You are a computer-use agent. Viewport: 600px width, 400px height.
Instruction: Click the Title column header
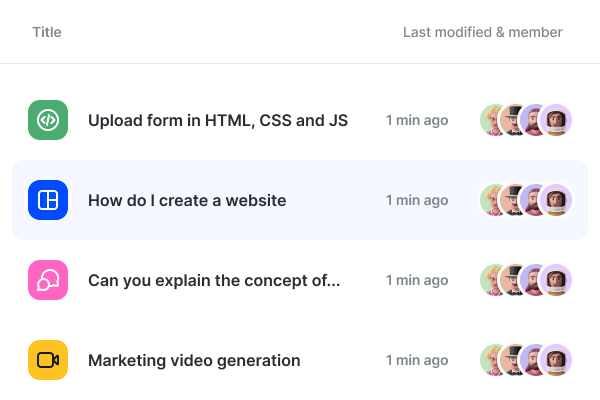coord(47,32)
